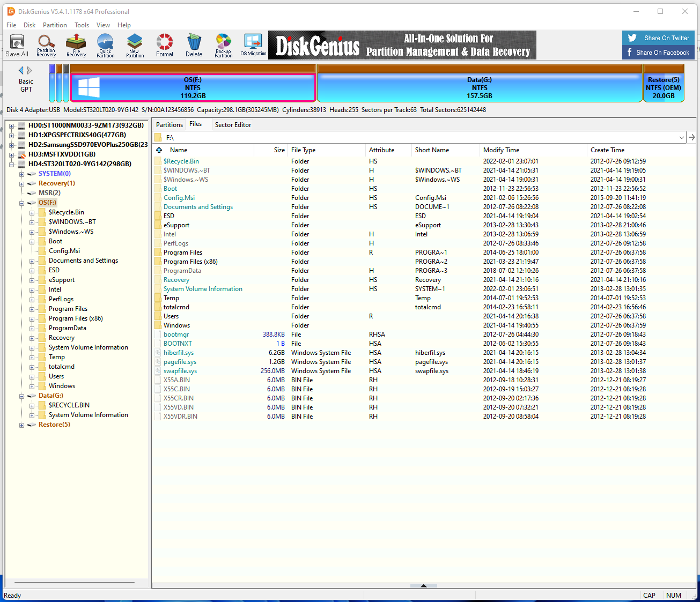Viewport: 700px width, 602px height.
Task: Click the Quick Partition icon
Action: pos(105,46)
